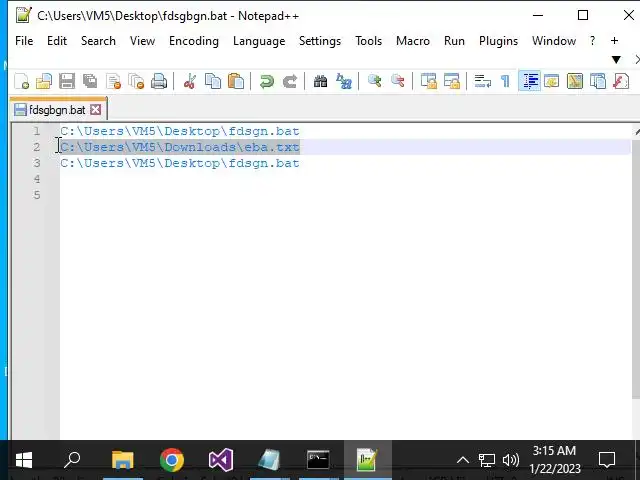Image resolution: width=640 pixels, height=480 pixels.
Task: Click the Paste toolbar icon
Action: (x=236, y=81)
